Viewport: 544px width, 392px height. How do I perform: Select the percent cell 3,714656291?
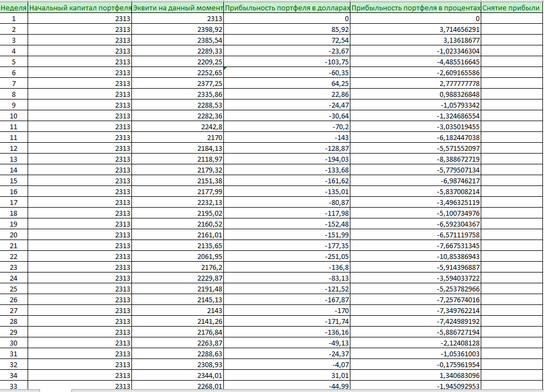pos(416,29)
